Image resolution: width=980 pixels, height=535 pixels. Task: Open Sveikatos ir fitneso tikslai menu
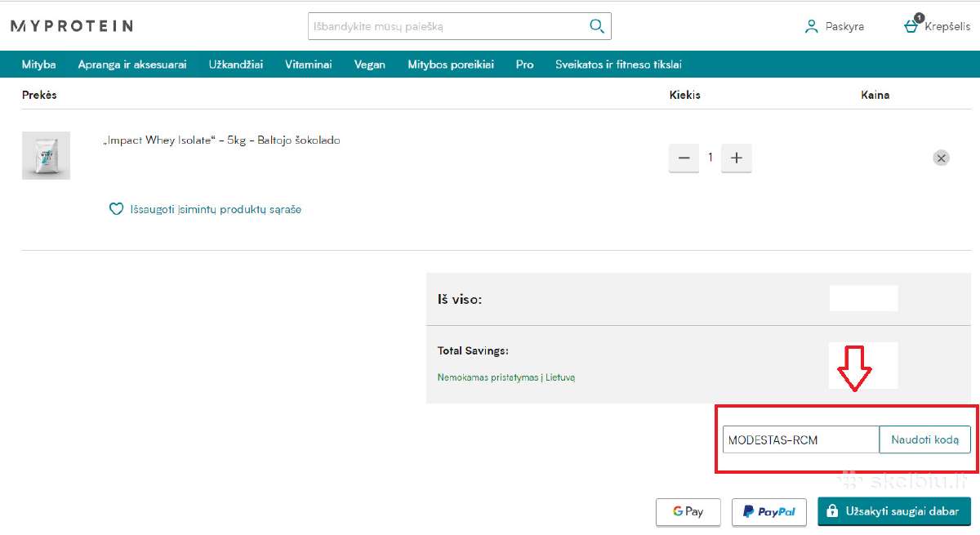point(618,65)
